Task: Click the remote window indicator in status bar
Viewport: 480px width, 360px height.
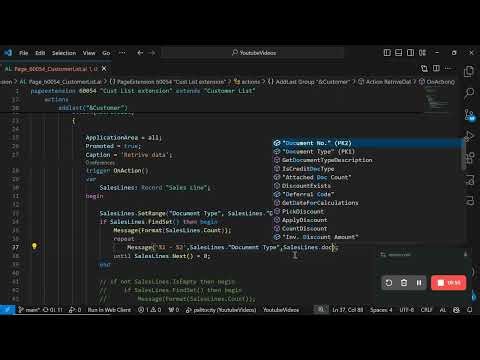Action: 7,310
